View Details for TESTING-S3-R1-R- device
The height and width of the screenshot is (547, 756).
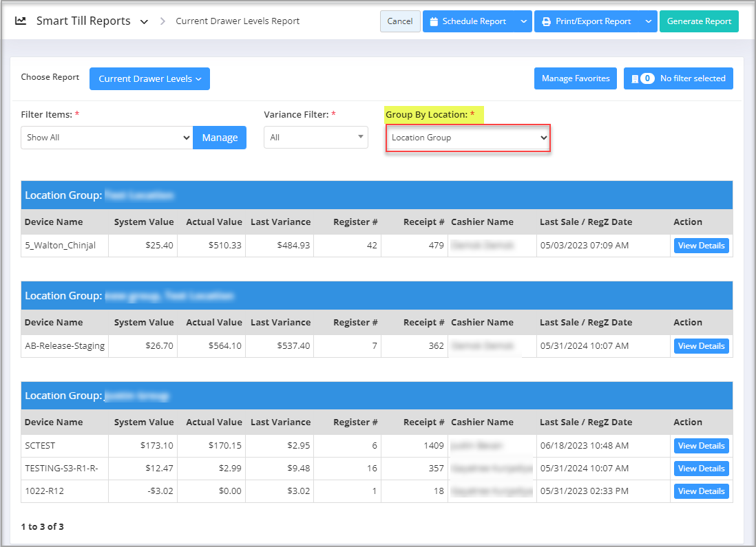click(x=701, y=469)
